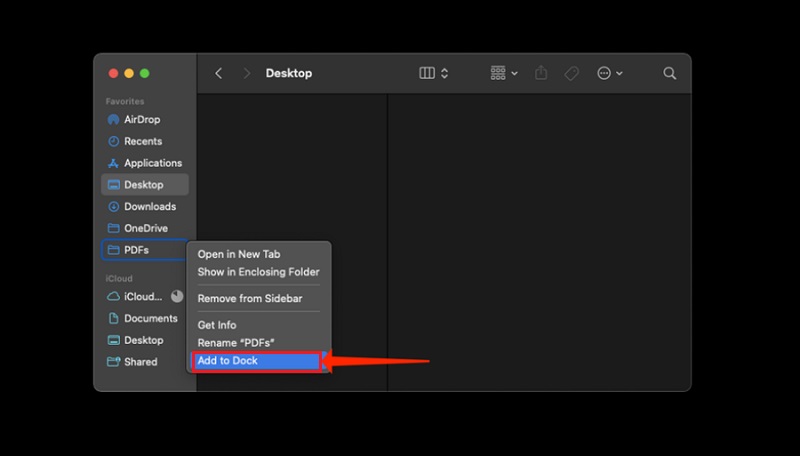Image resolution: width=800 pixels, height=456 pixels.
Task: Click the AirDrop icon in sidebar
Action: tap(114, 120)
